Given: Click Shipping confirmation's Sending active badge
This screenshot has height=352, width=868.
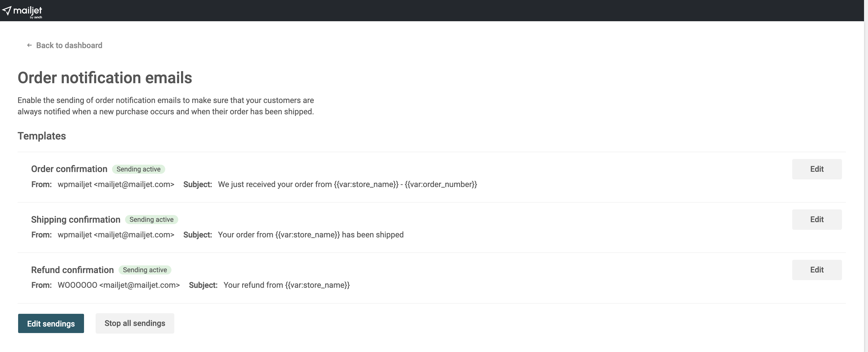Looking at the screenshot, I should pyautogui.click(x=151, y=220).
